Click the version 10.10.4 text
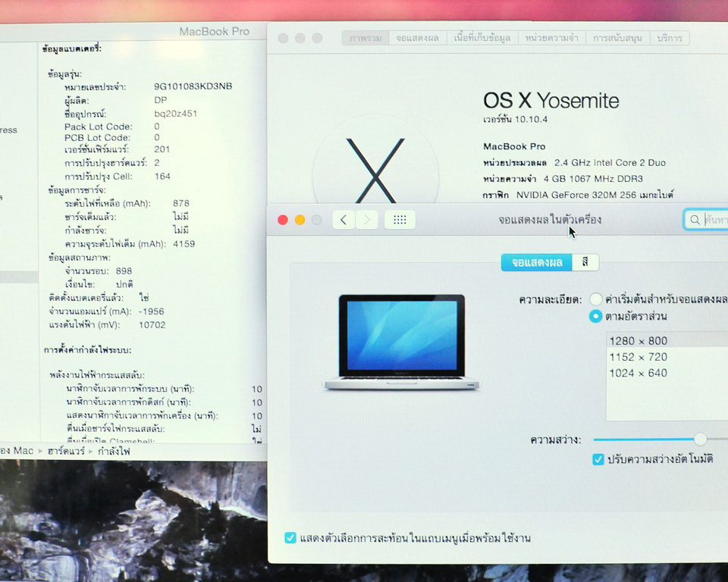 515,119
